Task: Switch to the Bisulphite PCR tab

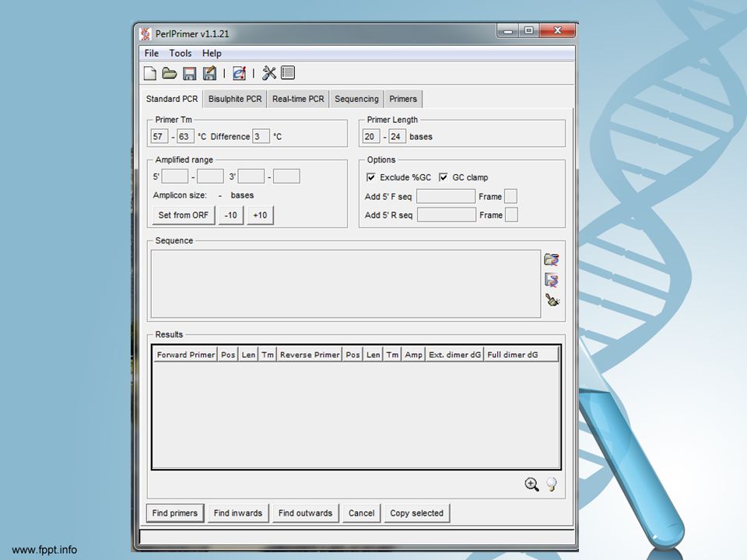Action: [235, 99]
